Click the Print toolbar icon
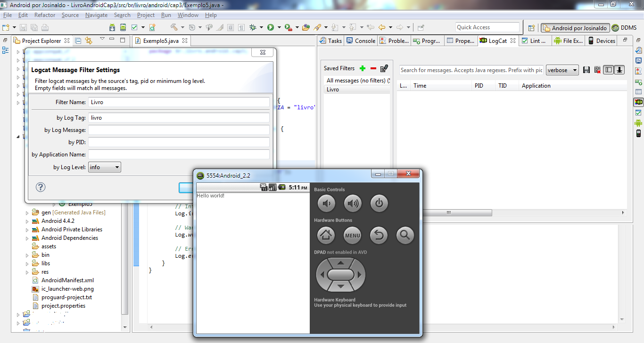Viewport: 644px width, 343px height. coord(45,27)
